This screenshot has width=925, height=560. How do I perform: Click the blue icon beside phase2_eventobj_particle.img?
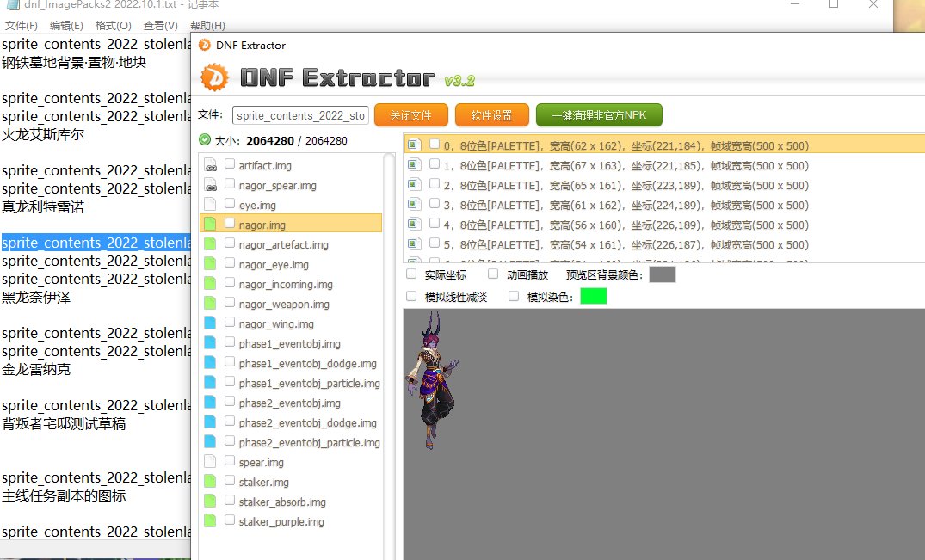(210, 442)
